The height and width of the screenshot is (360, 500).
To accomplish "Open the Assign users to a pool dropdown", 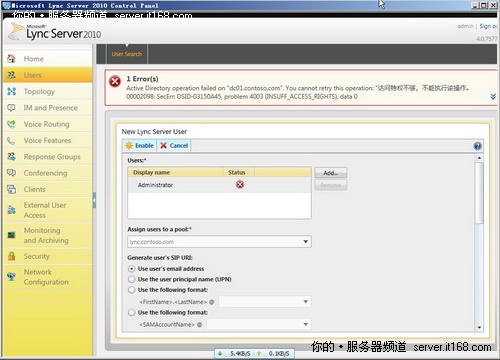I will [x=219, y=242].
